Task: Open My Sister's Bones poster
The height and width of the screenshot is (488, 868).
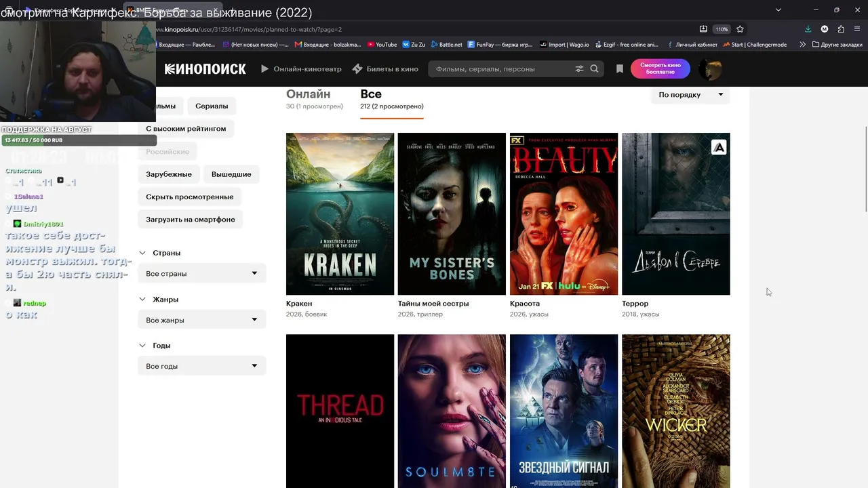Action: [452, 213]
